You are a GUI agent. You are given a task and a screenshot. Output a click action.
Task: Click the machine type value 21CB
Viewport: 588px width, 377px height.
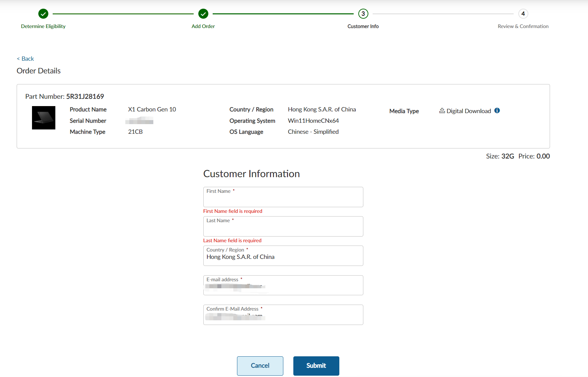pos(135,132)
